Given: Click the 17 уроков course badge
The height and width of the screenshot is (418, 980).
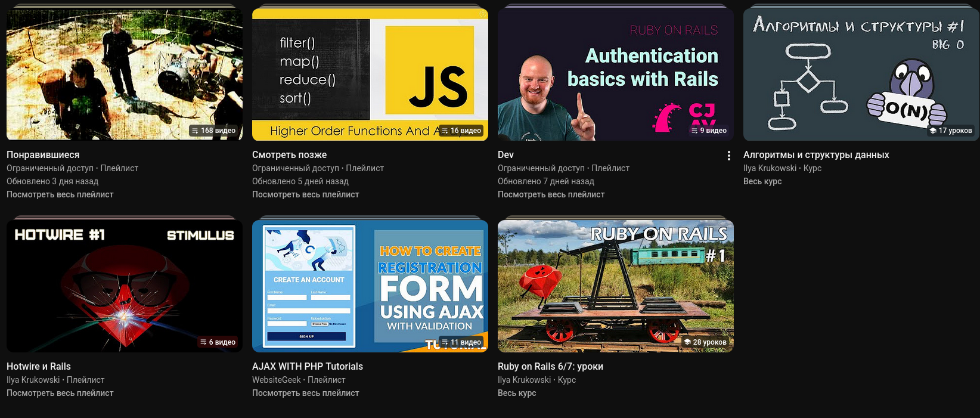Looking at the screenshot, I should (x=951, y=131).
